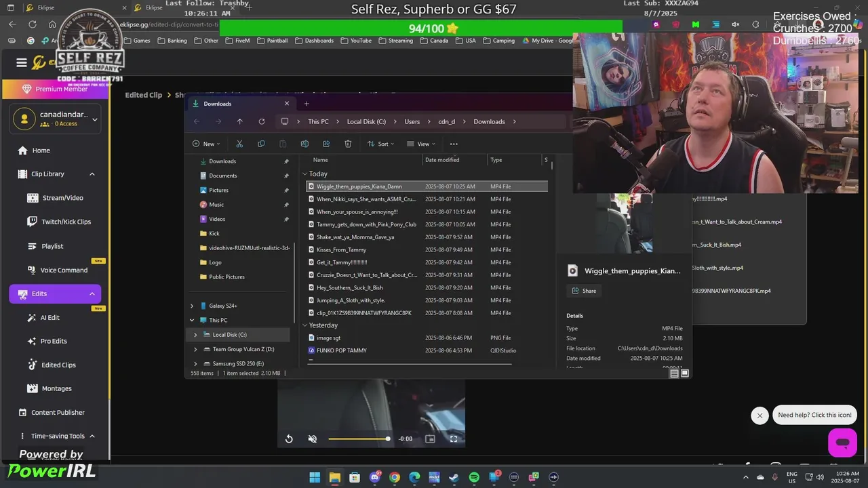
Task: Toggle picture-in-picture in video player
Action: (x=430, y=439)
